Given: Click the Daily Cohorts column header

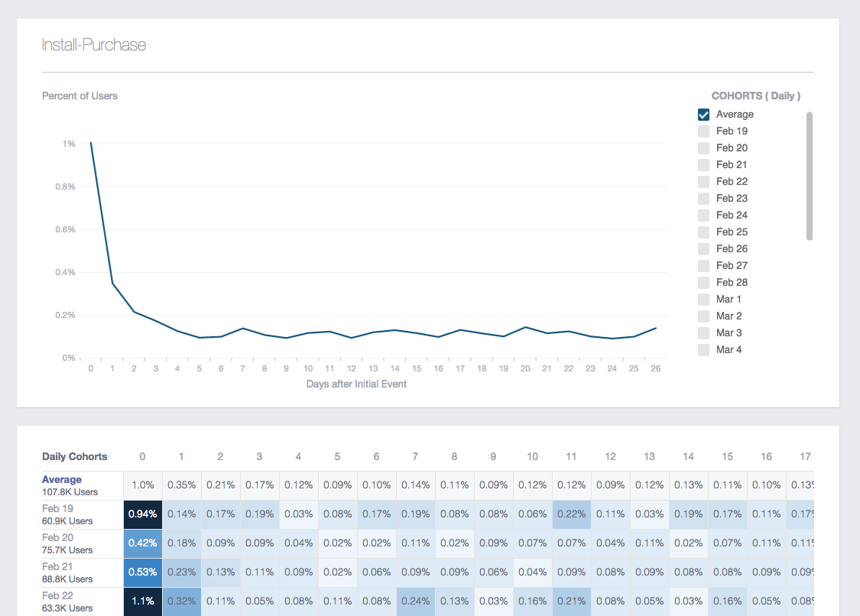Looking at the screenshot, I should [x=75, y=457].
